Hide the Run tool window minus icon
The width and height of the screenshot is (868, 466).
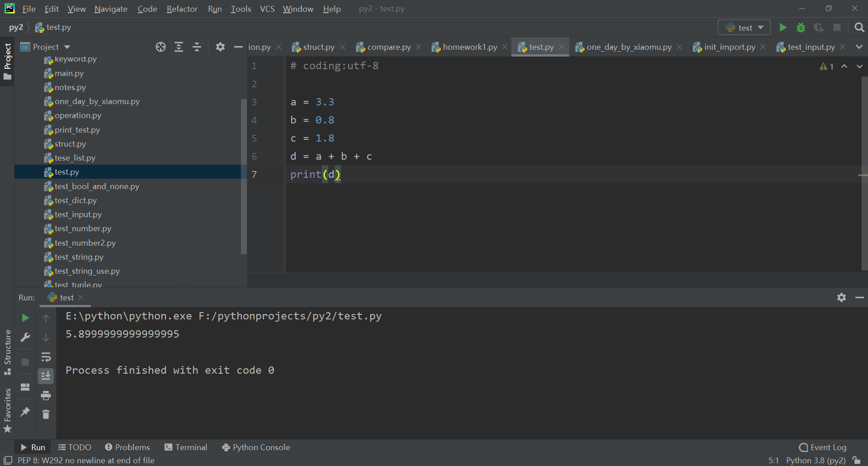tap(859, 297)
